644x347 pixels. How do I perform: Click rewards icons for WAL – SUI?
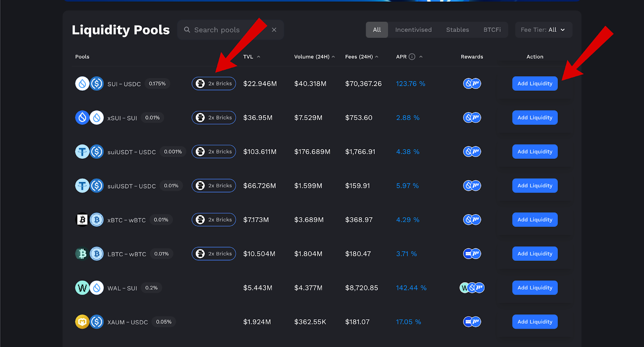tap(472, 288)
